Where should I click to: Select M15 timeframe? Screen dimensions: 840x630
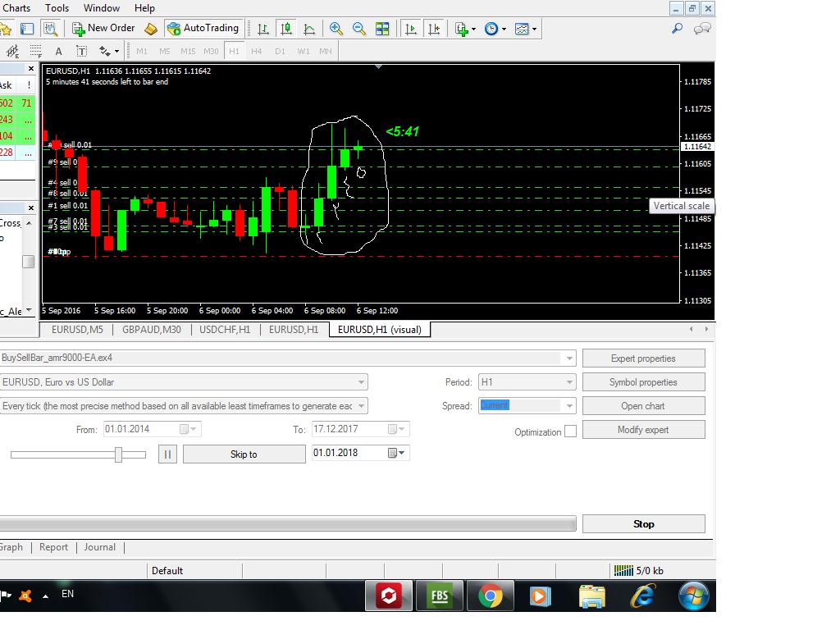(188, 52)
